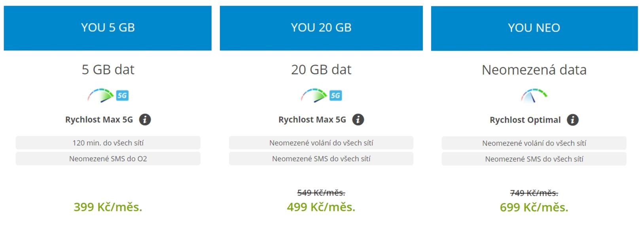Click the speedometer icon under 5 GB dat
The width and height of the screenshot is (644, 228).
[x=100, y=95]
